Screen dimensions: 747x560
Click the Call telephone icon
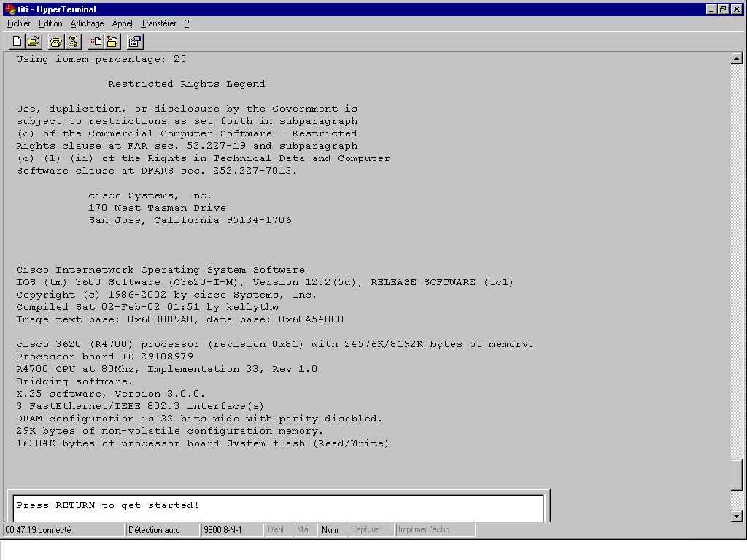pyautogui.click(x=55, y=42)
